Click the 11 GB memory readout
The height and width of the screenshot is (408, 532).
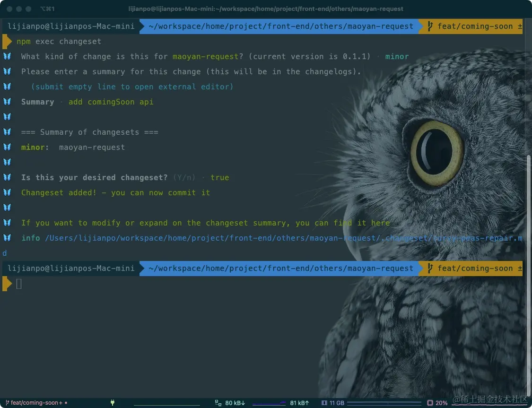coord(337,403)
